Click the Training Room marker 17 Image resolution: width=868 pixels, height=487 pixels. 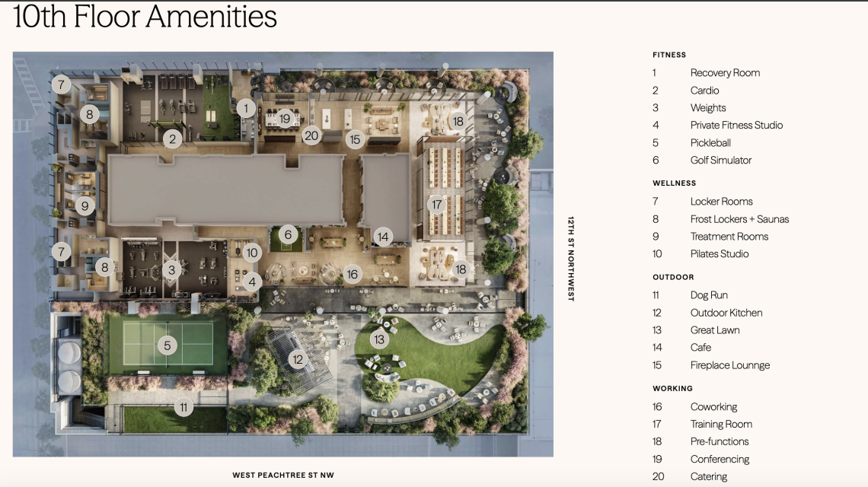(437, 205)
